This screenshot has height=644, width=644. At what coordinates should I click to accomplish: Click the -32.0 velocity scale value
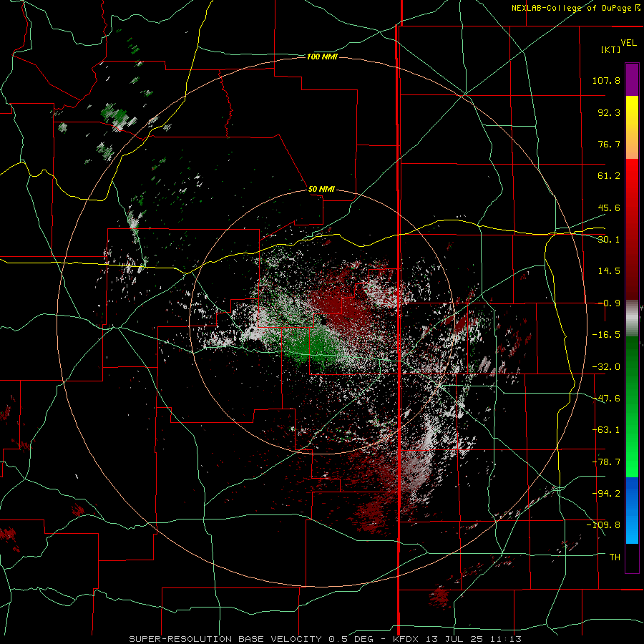click(x=606, y=367)
